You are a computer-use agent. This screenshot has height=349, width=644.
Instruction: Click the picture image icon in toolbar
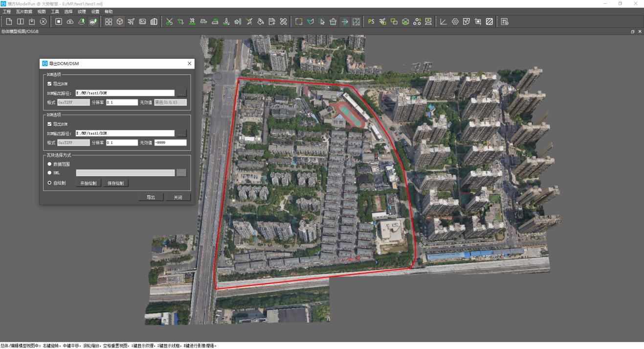click(142, 22)
